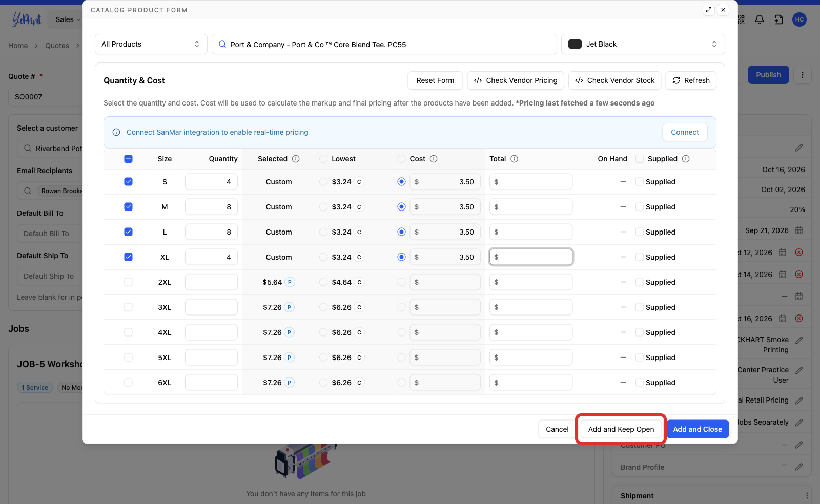Image resolution: width=820 pixels, height=504 pixels.
Task: Open the All Products dropdown
Action: (151, 44)
